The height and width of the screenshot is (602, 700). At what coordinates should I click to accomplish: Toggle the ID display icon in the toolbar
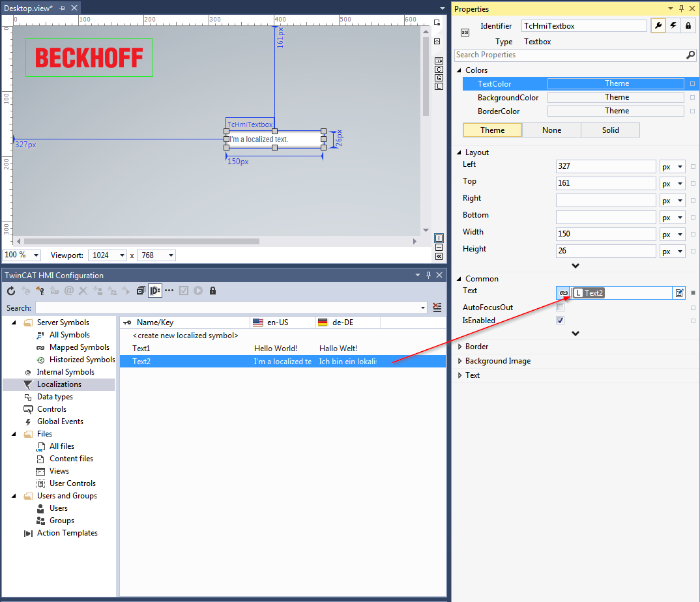point(155,291)
